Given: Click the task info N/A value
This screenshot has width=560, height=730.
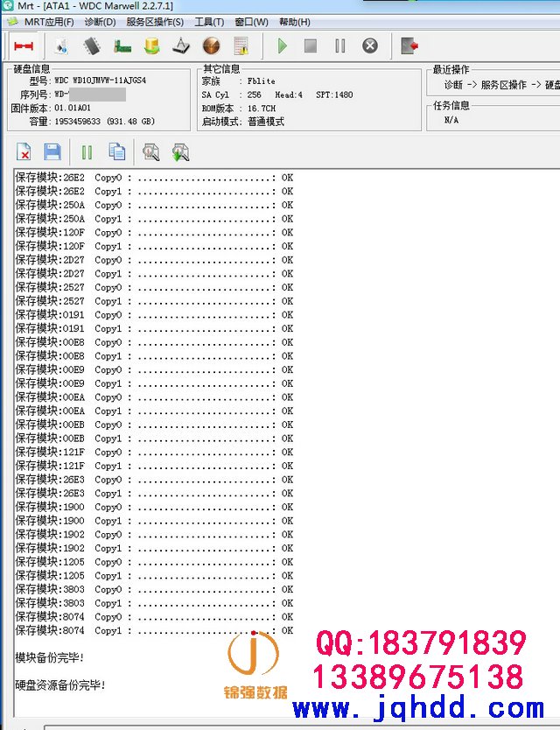Looking at the screenshot, I should 451,120.
